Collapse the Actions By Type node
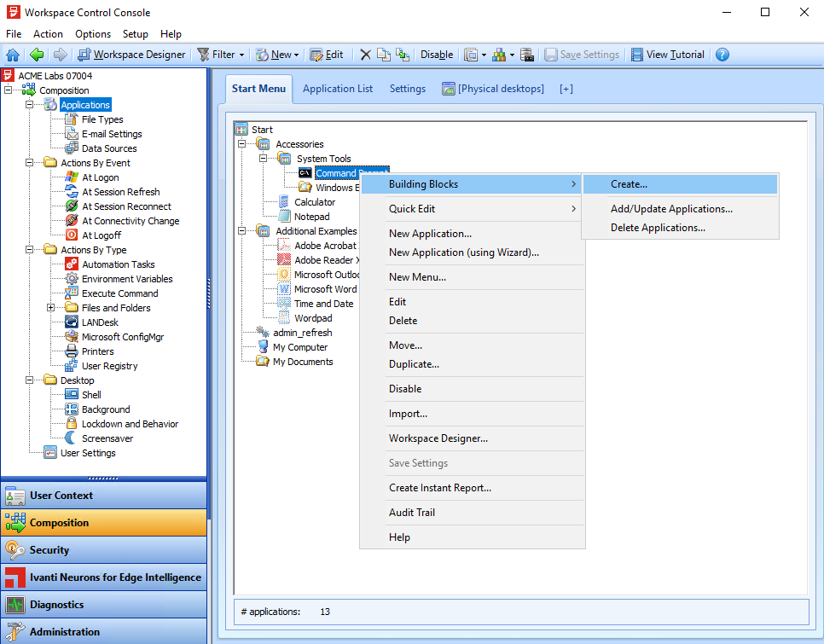The width and height of the screenshot is (824, 644). (x=29, y=250)
